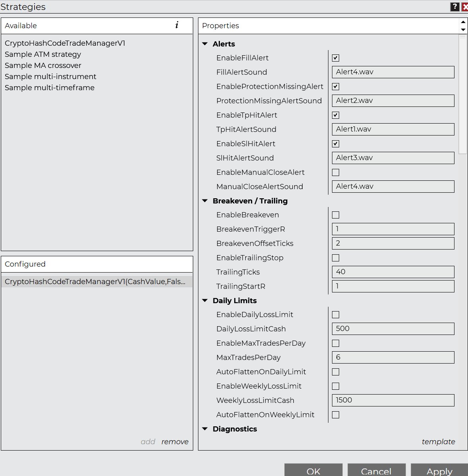Click the EnableFillAlert property label
Screen dimensions: 468x476
coord(243,58)
